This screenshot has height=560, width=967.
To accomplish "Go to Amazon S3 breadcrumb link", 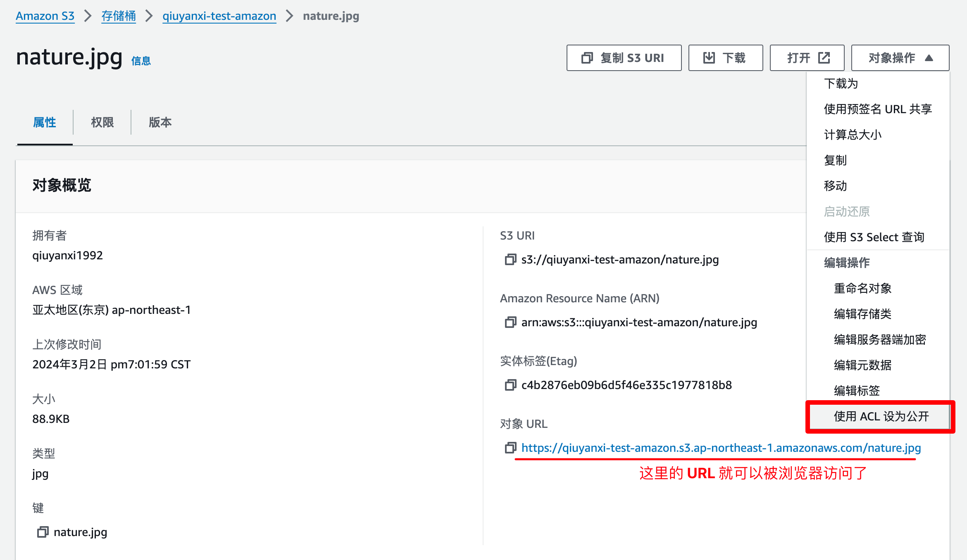I will (45, 16).
